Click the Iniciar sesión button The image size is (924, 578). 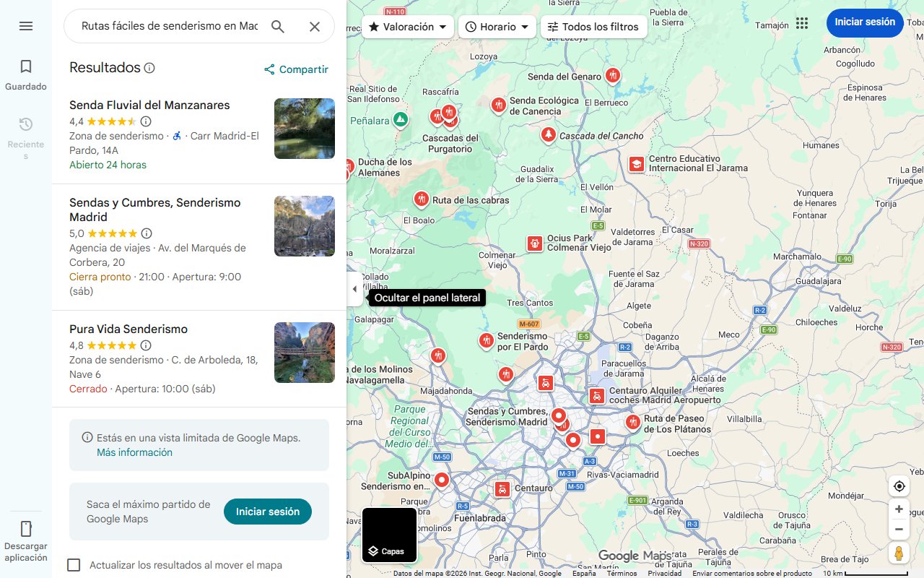(x=865, y=22)
